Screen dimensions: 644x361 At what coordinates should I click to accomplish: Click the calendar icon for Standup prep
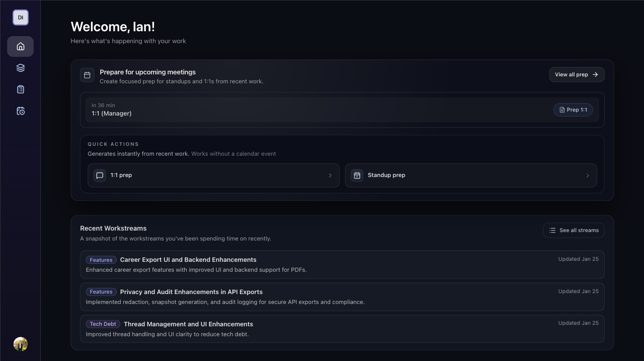[357, 176]
